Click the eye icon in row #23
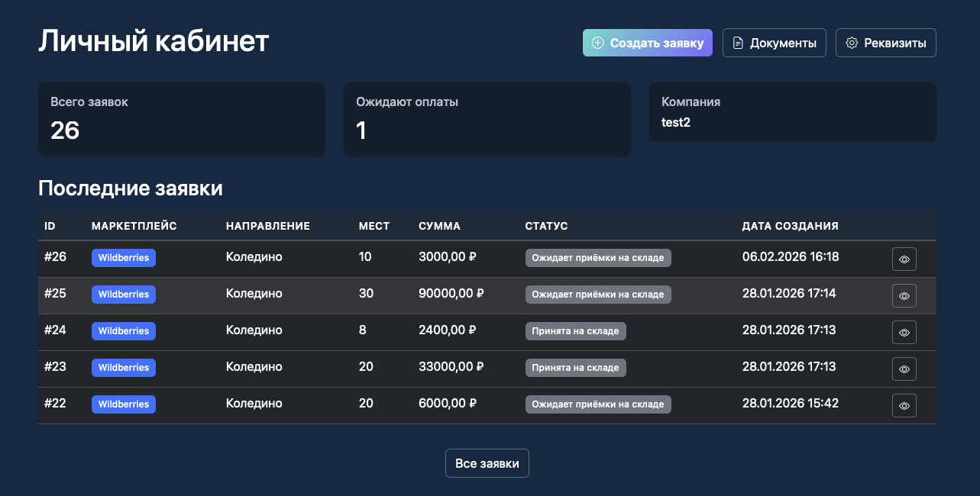This screenshot has width=980, height=496. click(904, 369)
